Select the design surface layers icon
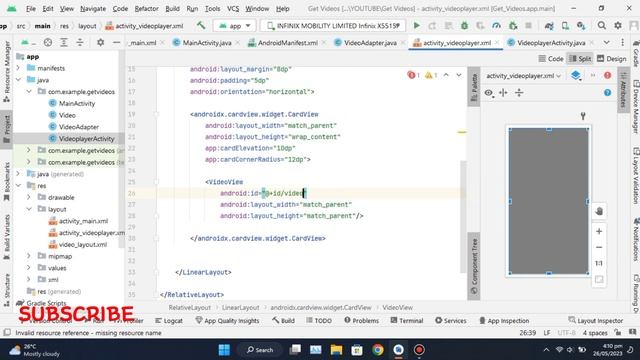This screenshot has width=640, height=360. click(576, 76)
